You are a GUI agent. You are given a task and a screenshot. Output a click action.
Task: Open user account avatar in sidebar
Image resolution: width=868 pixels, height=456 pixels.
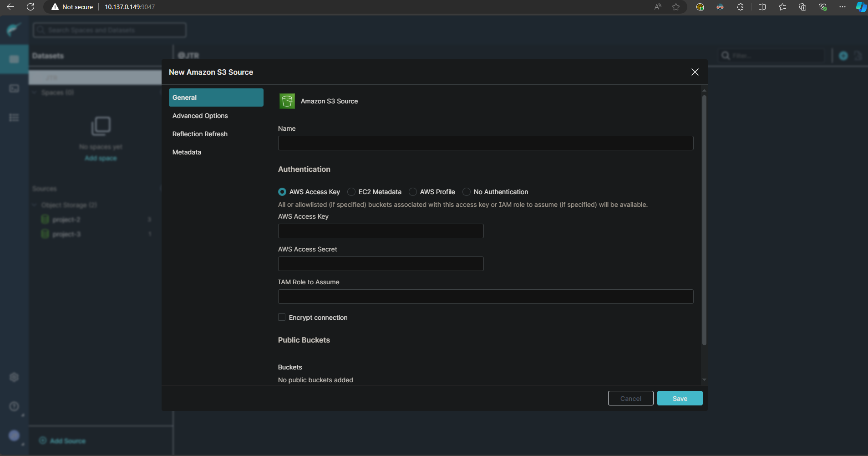pyautogui.click(x=14, y=436)
